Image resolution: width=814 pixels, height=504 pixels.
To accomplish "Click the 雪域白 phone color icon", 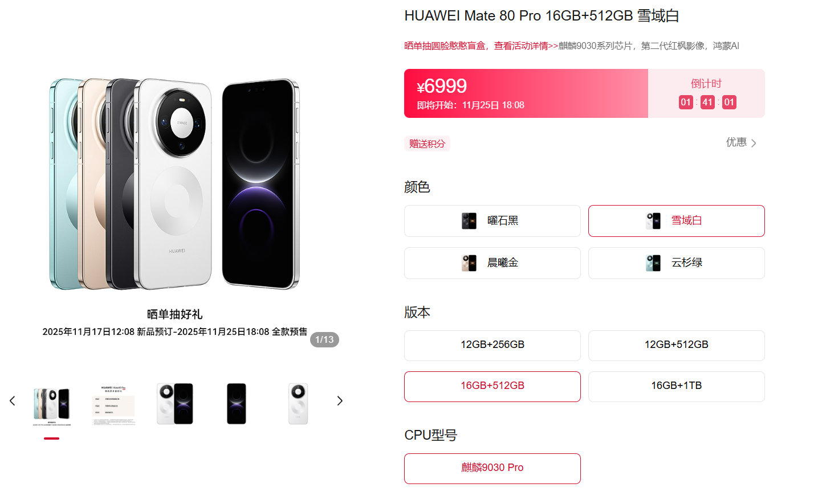I will pyautogui.click(x=653, y=221).
